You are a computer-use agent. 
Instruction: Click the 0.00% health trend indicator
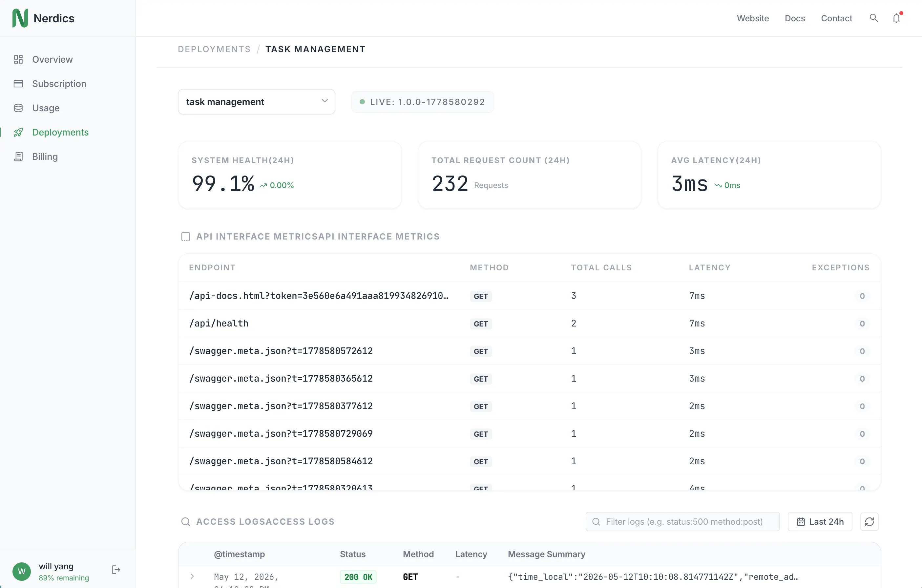tap(277, 185)
